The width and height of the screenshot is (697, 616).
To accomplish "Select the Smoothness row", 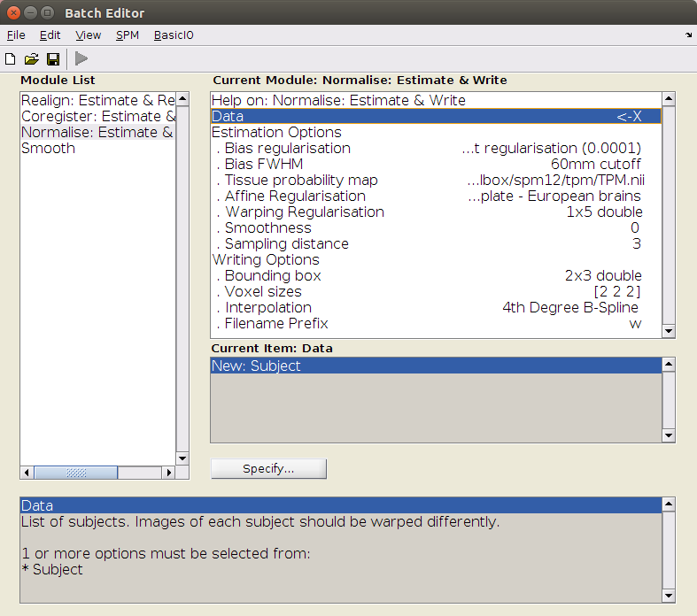I will (436, 227).
